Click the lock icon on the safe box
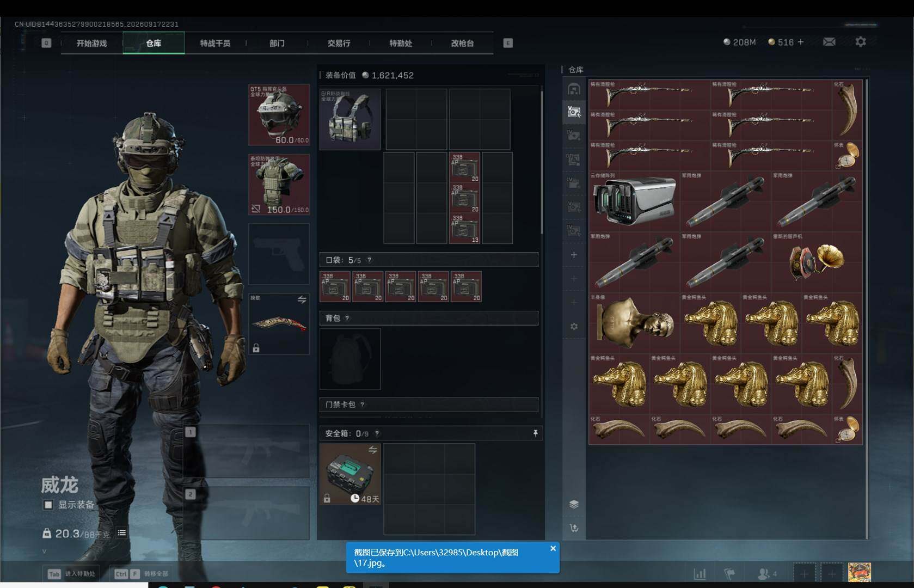The image size is (914, 588). [x=327, y=498]
